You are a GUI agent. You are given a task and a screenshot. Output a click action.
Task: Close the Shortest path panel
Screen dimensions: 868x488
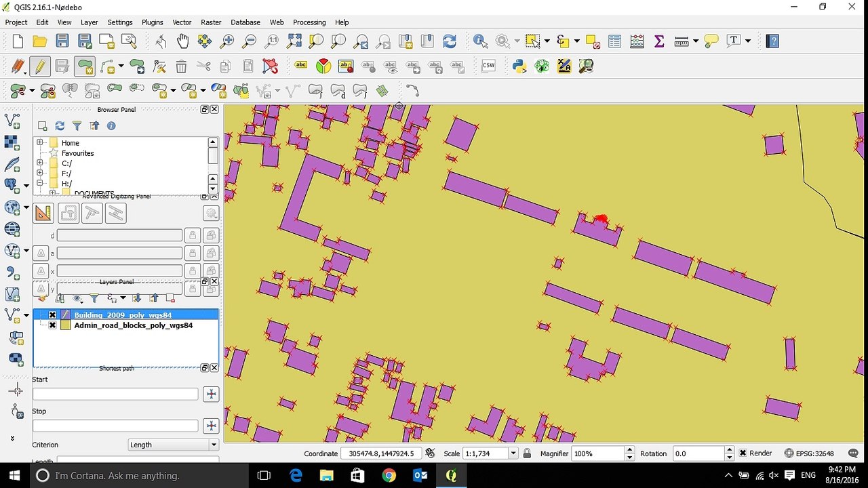point(215,367)
